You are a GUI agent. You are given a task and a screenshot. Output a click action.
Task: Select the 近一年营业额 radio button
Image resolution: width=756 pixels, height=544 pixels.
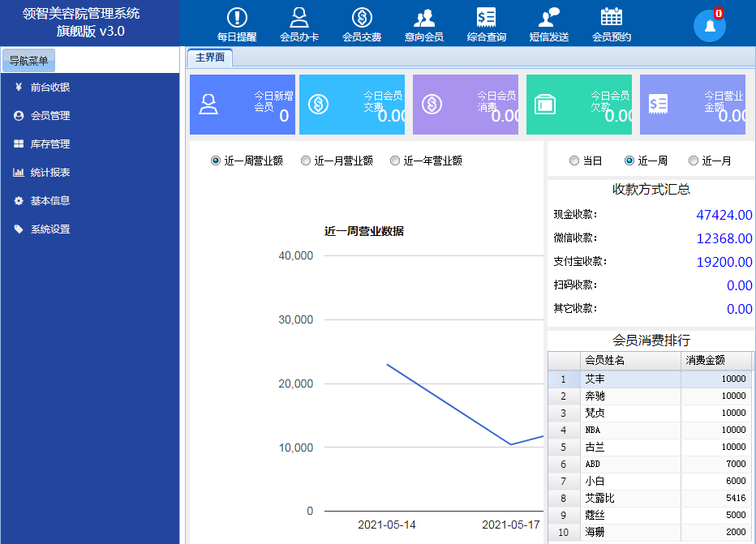click(x=395, y=161)
